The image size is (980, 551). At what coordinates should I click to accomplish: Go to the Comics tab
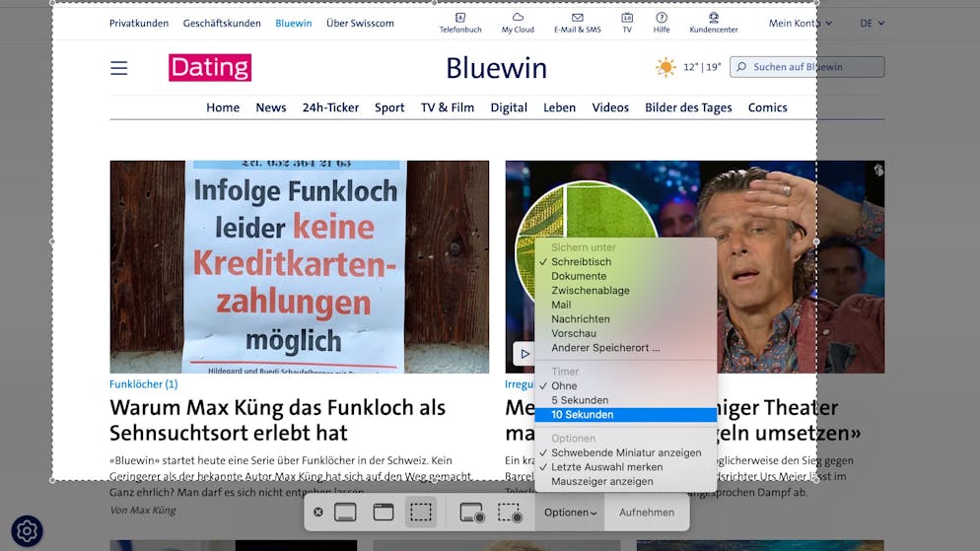tap(767, 107)
